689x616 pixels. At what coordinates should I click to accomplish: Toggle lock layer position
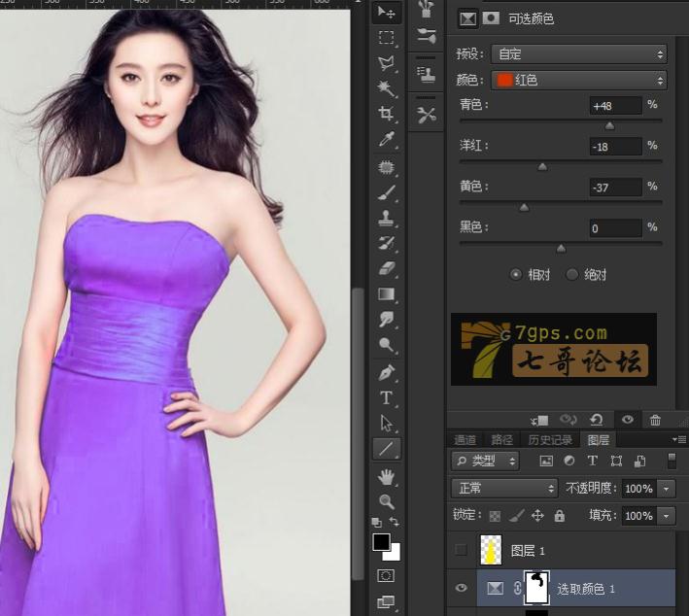537,515
